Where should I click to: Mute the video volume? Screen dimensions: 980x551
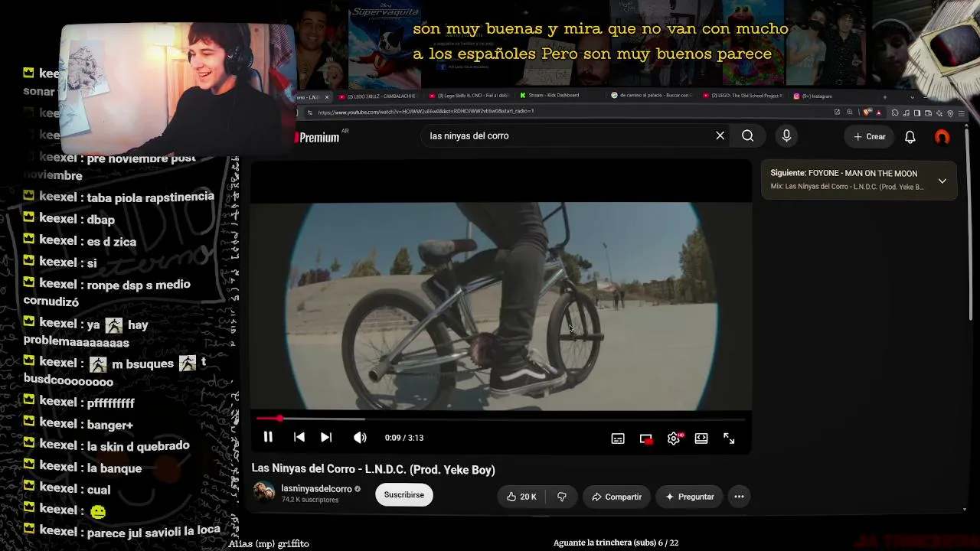[360, 438]
